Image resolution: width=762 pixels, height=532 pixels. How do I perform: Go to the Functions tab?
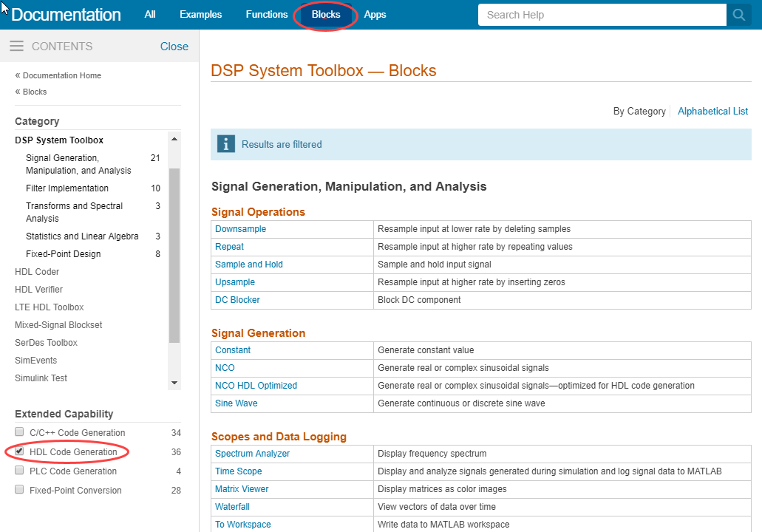[267, 15]
